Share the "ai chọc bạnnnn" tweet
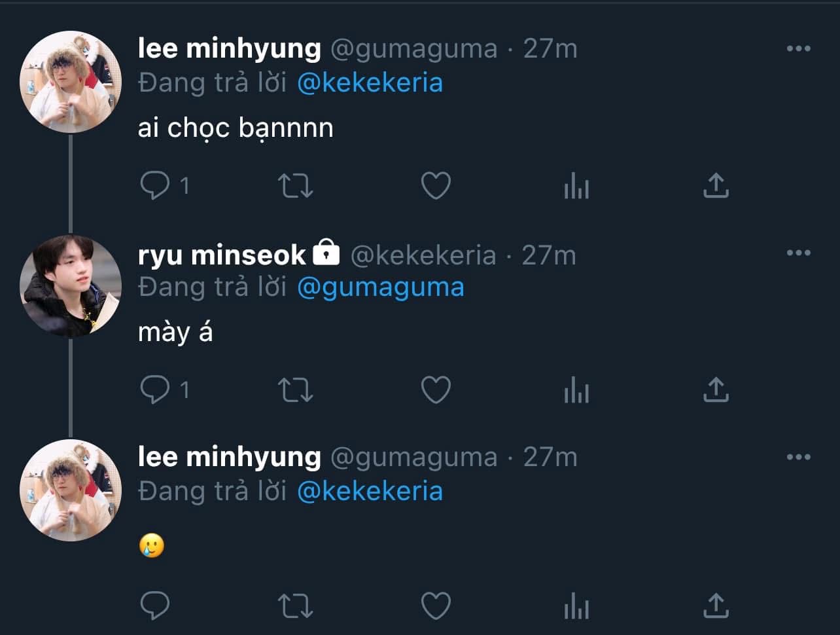Image resolution: width=840 pixels, height=635 pixels. coord(716,186)
